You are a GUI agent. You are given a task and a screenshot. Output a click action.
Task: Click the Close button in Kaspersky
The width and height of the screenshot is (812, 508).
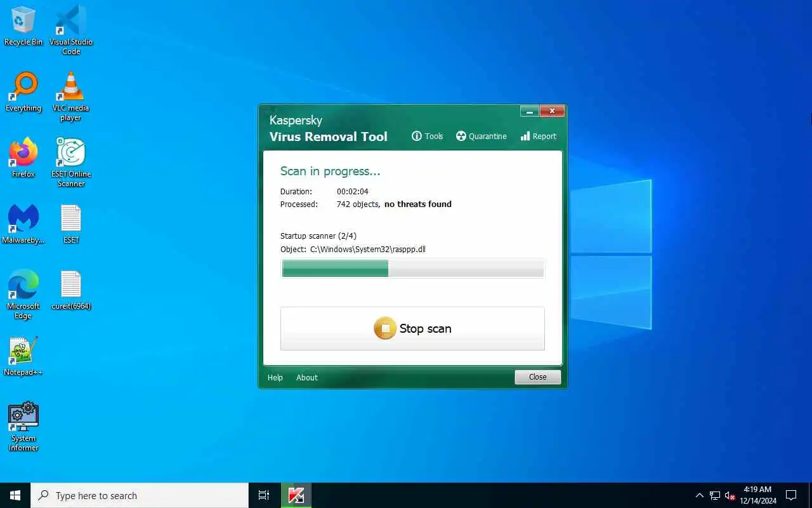tap(537, 377)
